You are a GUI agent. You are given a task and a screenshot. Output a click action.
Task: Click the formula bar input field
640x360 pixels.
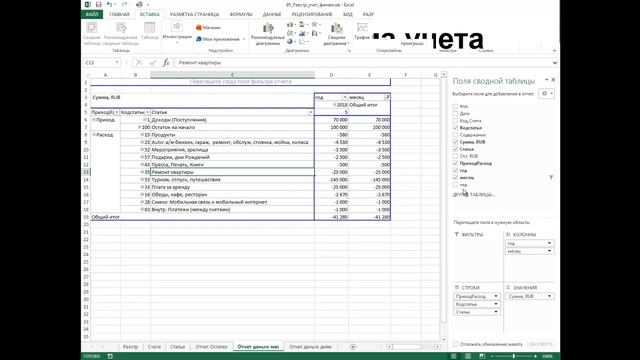[363, 62]
